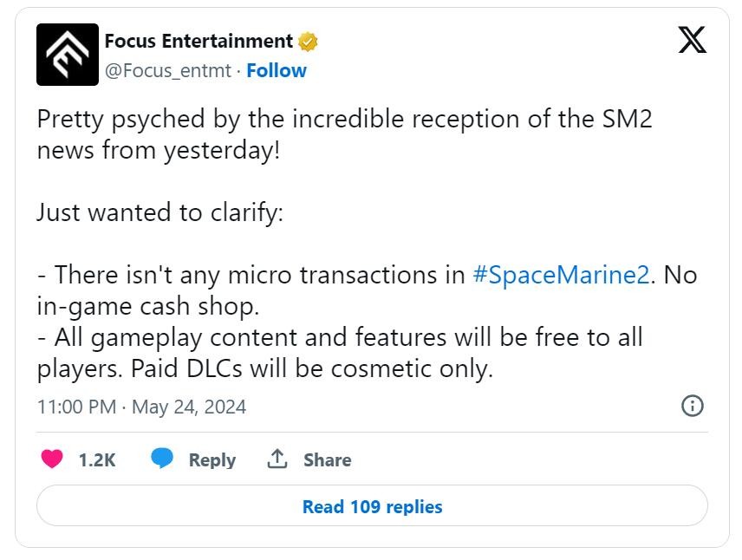Screen dimensions: 742x560
Task: Click the Share text label
Action: pyautogui.click(x=327, y=460)
